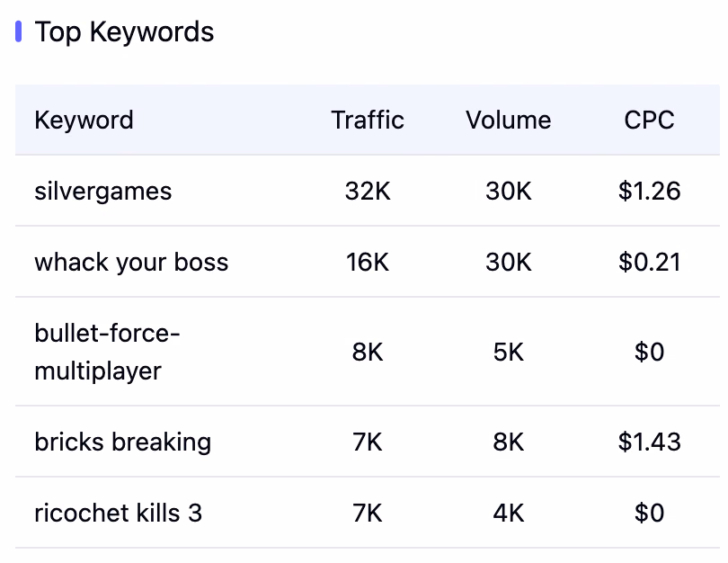The image size is (728, 563).
Task: Click the purple bar beside Top Keywords
Action: pyautogui.click(x=18, y=31)
